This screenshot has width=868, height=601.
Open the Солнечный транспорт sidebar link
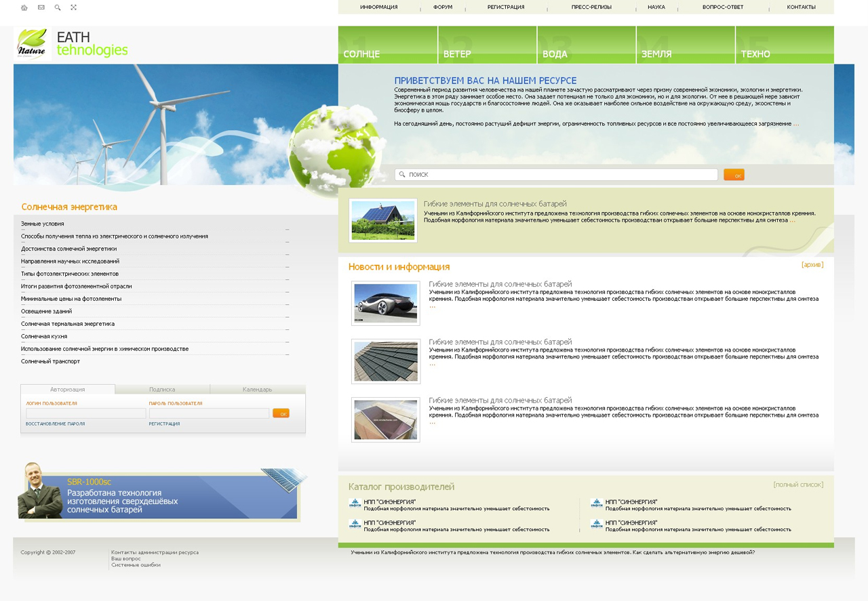pos(50,362)
